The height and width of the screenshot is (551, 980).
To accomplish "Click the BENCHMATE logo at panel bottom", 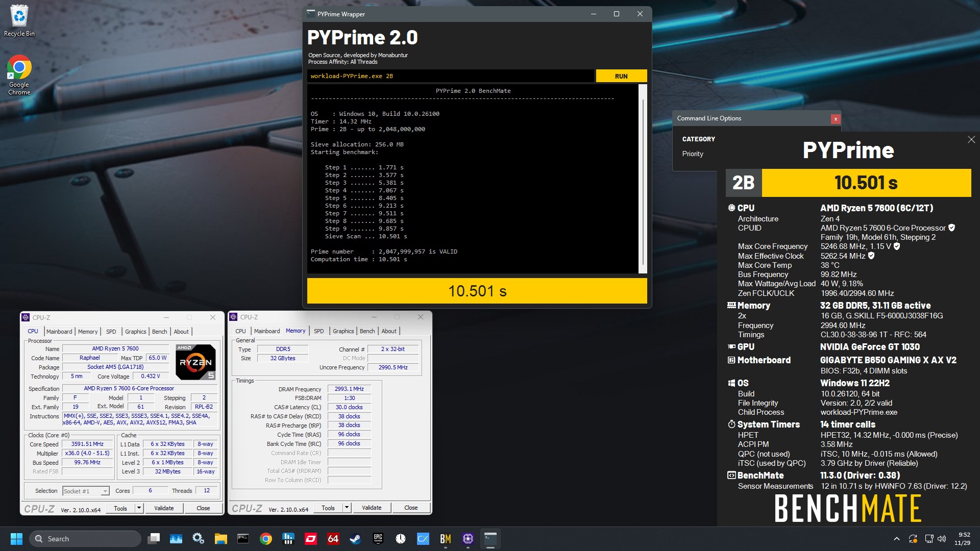I will pos(848,508).
